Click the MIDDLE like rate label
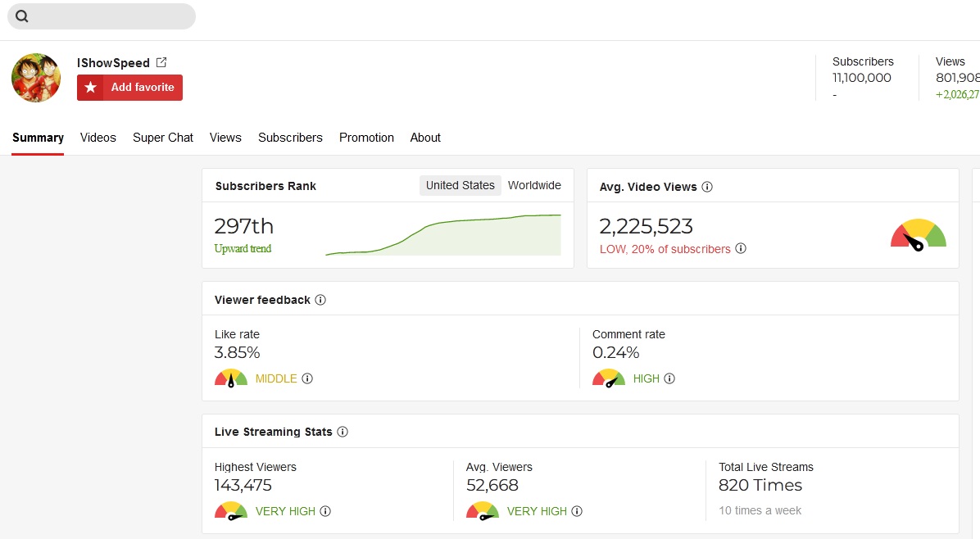Image resolution: width=980 pixels, height=539 pixels. click(x=276, y=378)
